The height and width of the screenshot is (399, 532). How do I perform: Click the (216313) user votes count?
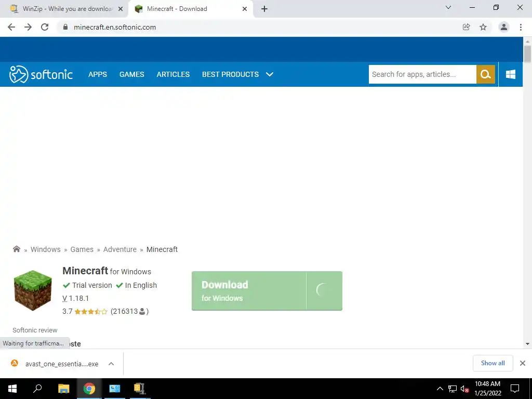(129, 311)
